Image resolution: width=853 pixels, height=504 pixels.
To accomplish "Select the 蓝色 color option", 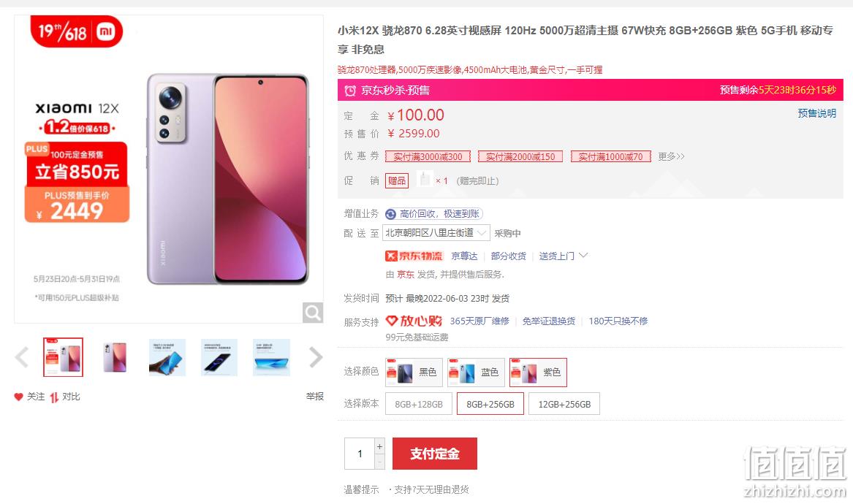I will coord(476,373).
